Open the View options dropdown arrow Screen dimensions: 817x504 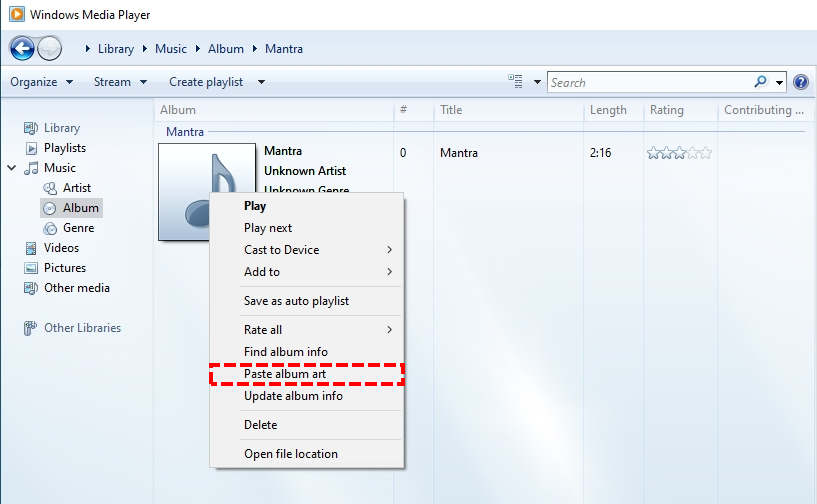coord(537,82)
